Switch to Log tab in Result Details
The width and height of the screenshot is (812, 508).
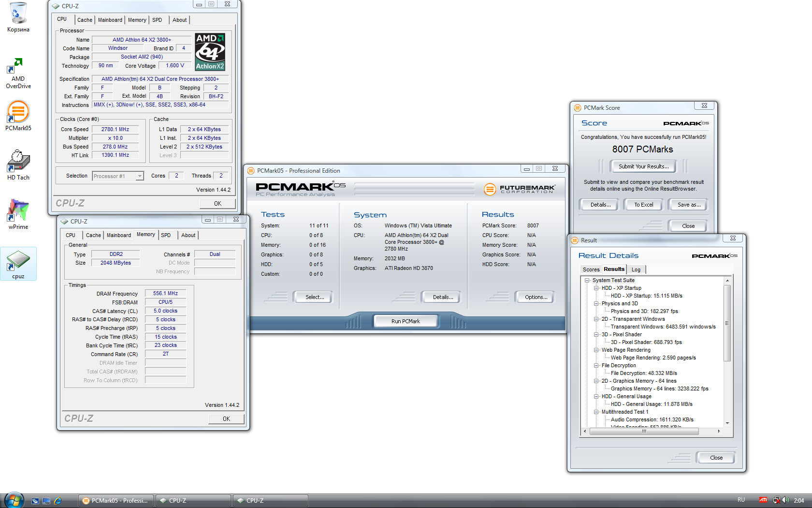click(x=636, y=269)
